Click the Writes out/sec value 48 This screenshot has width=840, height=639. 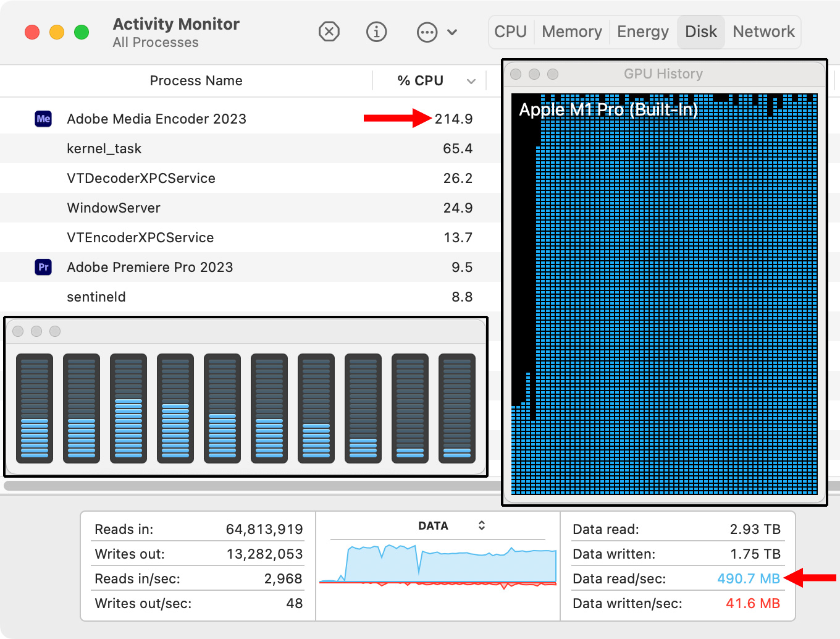point(295,604)
